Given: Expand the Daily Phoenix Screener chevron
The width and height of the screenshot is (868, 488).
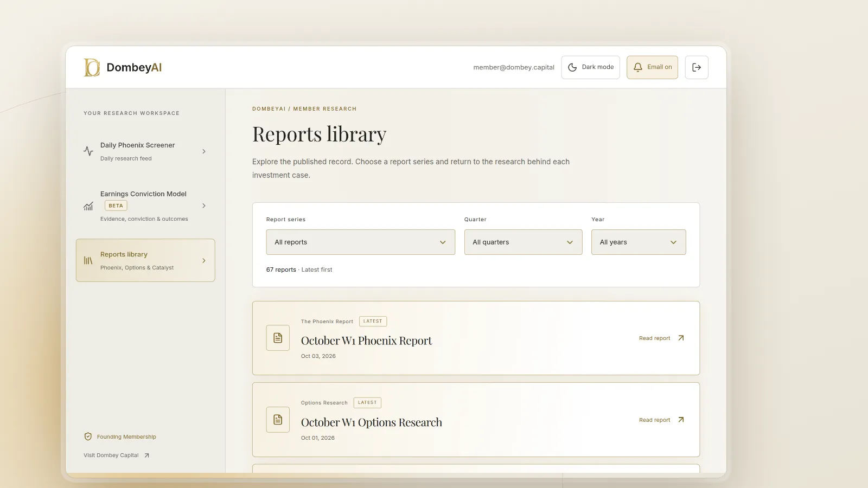Looking at the screenshot, I should pos(204,151).
